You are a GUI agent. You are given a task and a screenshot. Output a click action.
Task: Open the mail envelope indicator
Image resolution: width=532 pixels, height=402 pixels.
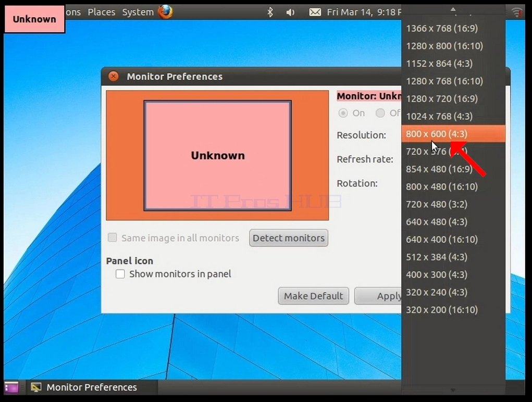tap(315, 12)
